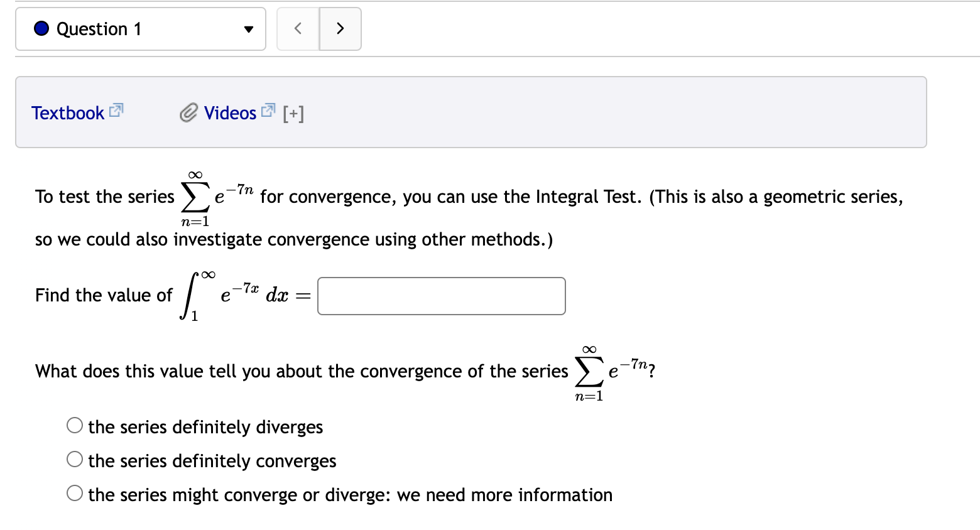Image resolution: width=980 pixels, height=530 pixels.
Task: Click the paperclip icon next to Videos
Action: coord(188,112)
